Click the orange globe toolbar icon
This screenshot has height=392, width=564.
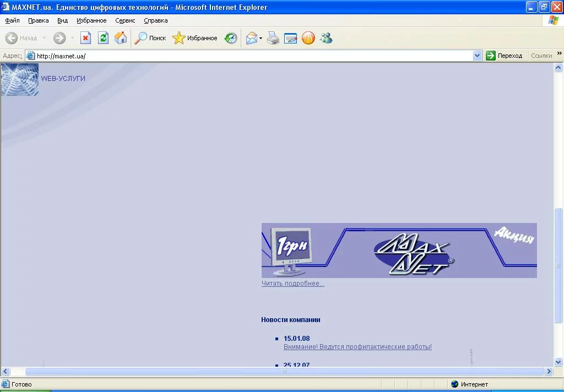(308, 38)
